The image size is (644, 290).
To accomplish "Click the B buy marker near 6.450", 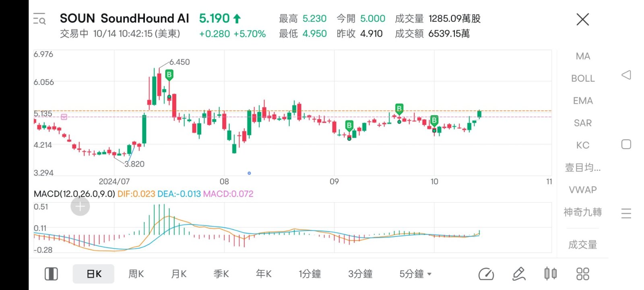I will (x=169, y=75).
